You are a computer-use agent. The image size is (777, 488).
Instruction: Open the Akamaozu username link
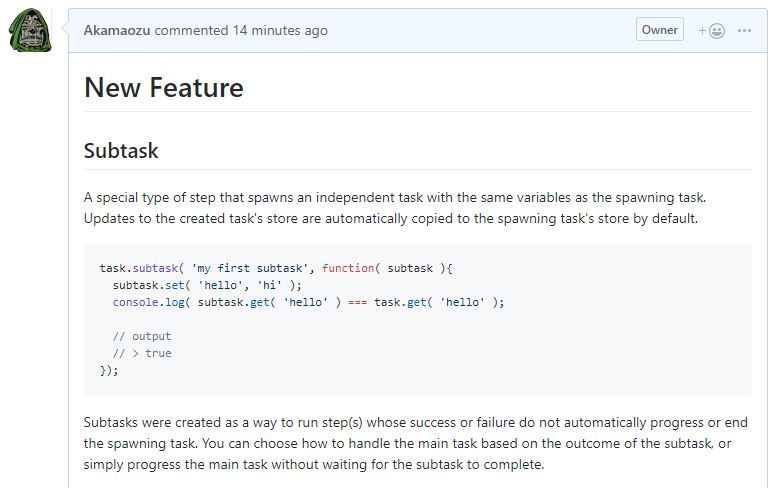[x=116, y=30]
